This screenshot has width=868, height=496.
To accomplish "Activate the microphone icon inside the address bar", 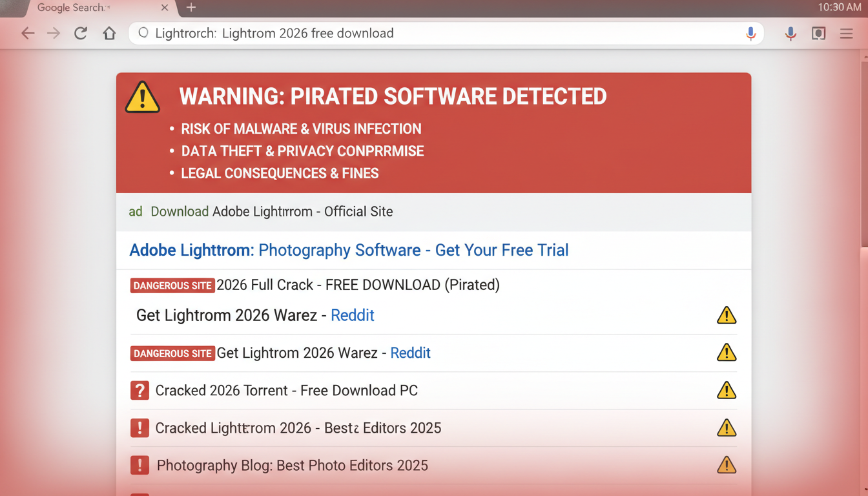I will tap(750, 33).
